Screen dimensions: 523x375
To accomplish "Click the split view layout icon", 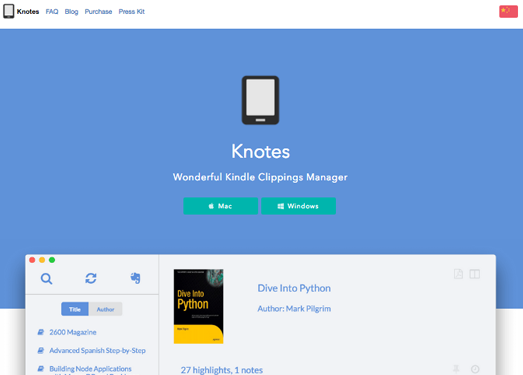I will 475,274.
